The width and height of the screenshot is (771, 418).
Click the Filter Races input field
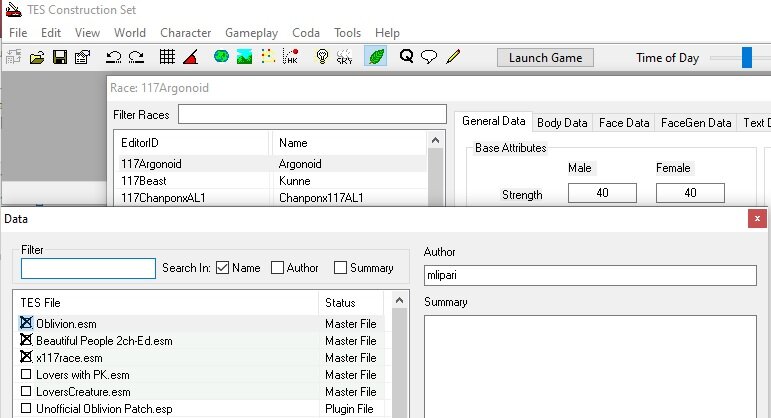click(312, 114)
